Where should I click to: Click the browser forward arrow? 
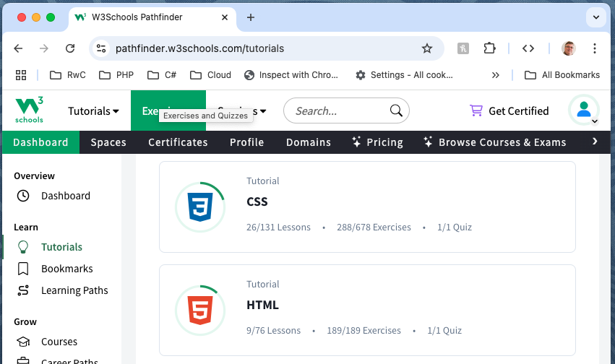point(44,48)
